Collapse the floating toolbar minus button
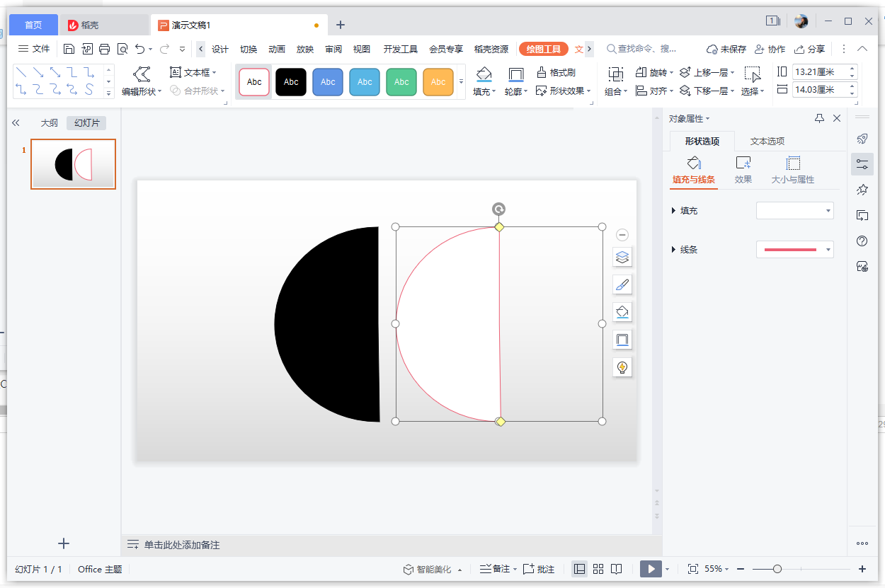Screen dimensions: 885x588 tap(622, 235)
